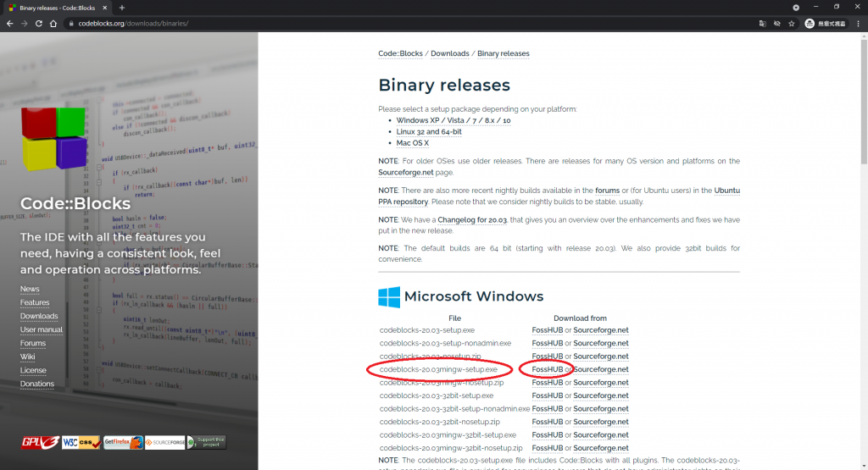Download codeblocks-20.03-setup.exe from Sourceforge.net

point(601,330)
